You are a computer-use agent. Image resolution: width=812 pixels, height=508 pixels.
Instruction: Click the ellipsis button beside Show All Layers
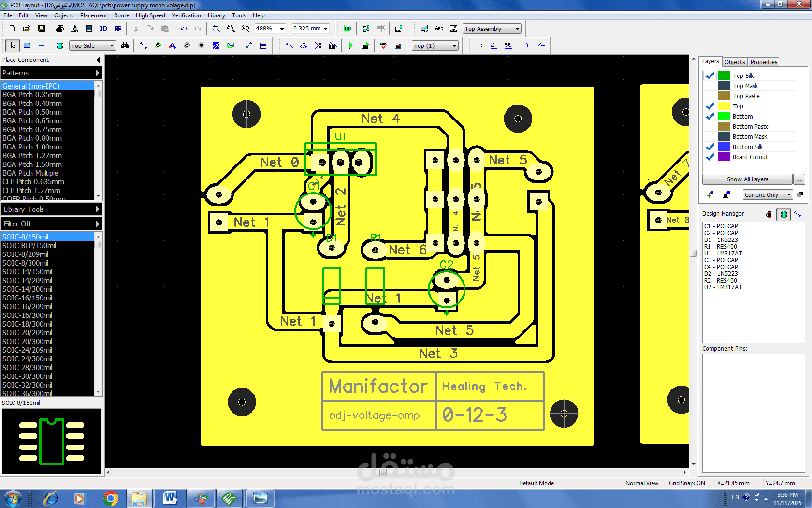tap(799, 179)
